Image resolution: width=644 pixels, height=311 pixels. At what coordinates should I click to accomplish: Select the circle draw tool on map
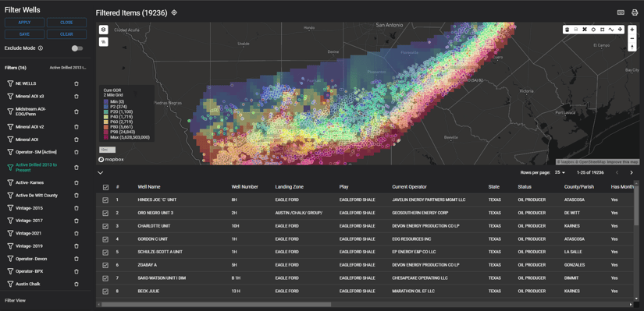pyautogui.click(x=593, y=30)
